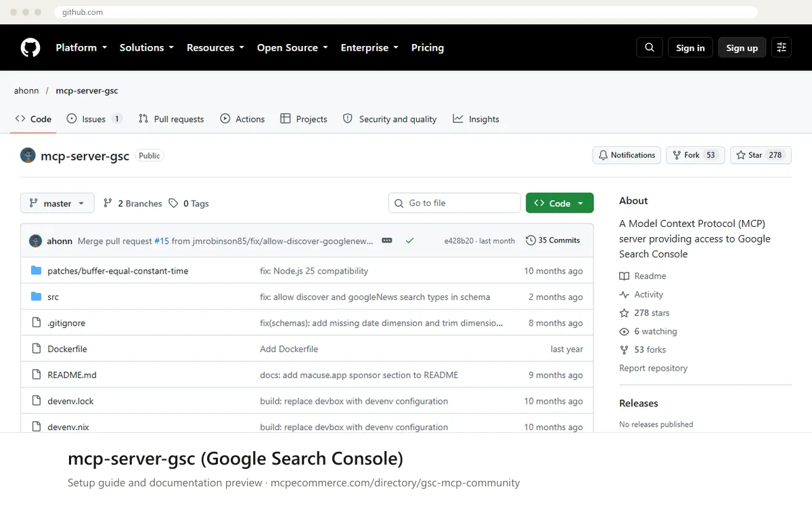Screen dimensions: 812x508
Task: Click the green commit status checkmark
Action: click(x=409, y=240)
